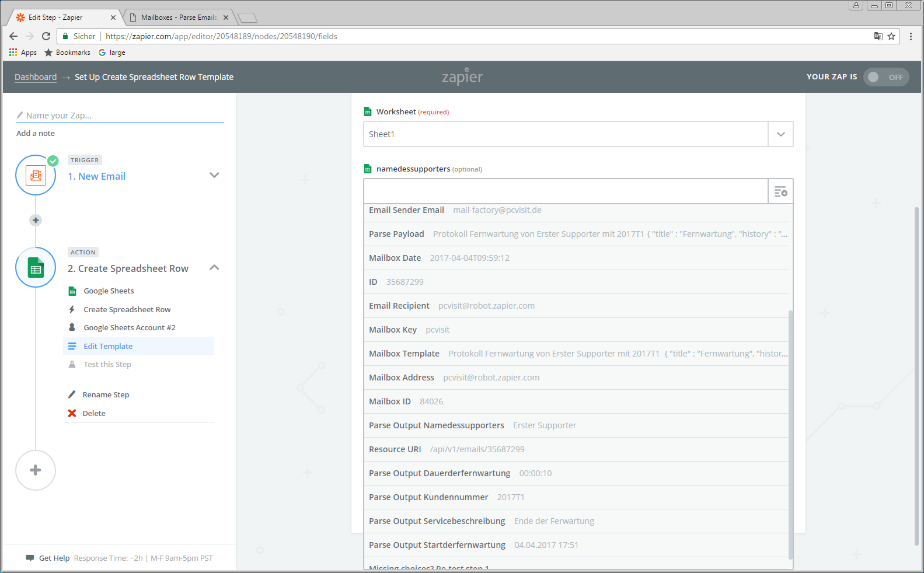Screen dimensions: 924x573
Task: Click the browser reload icon
Action: pyautogui.click(x=46, y=36)
